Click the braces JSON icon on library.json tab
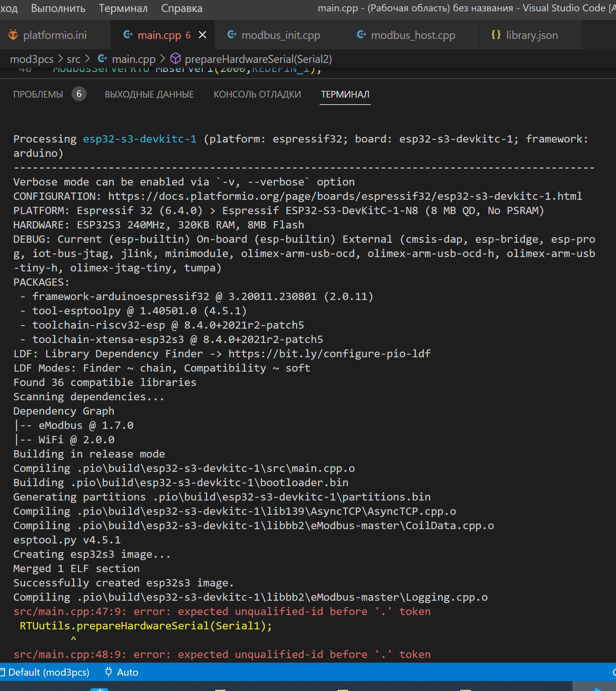616x691 pixels. click(x=496, y=35)
